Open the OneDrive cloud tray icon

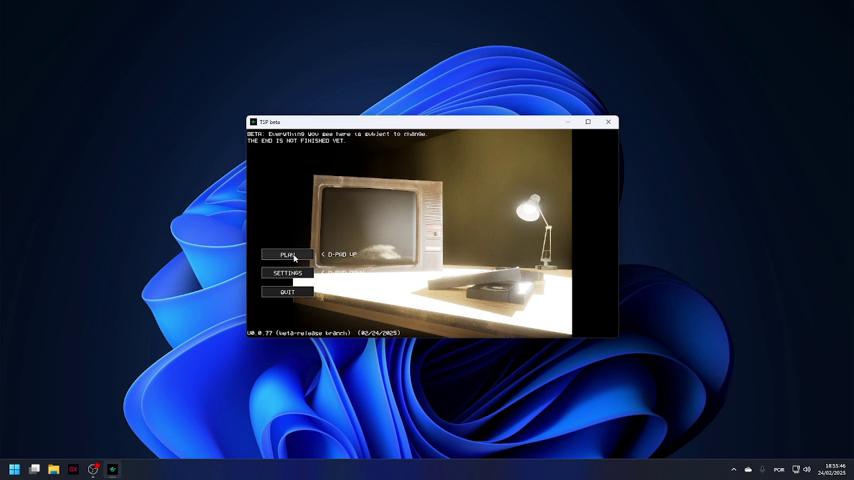click(748, 469)
